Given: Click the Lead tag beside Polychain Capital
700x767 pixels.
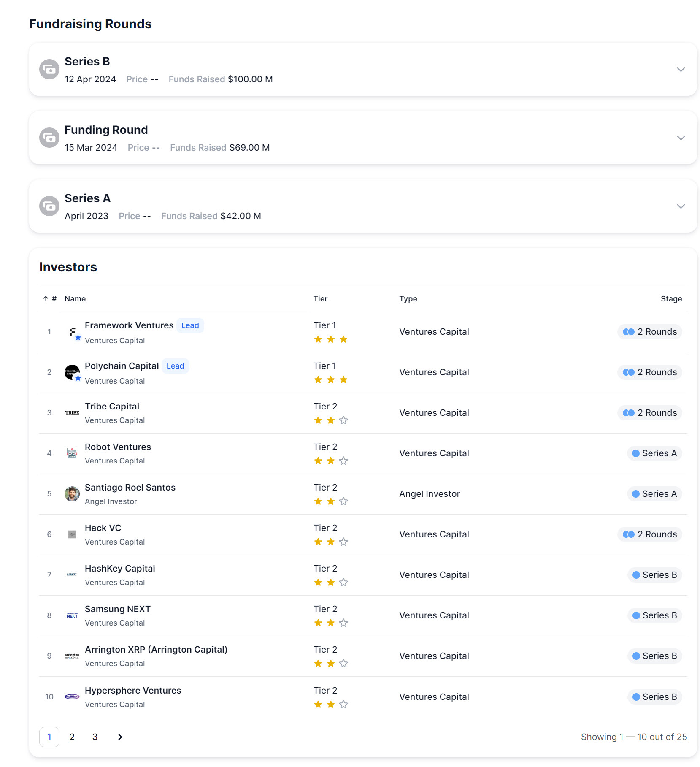Looking at the screenshot, I should 175,366.
